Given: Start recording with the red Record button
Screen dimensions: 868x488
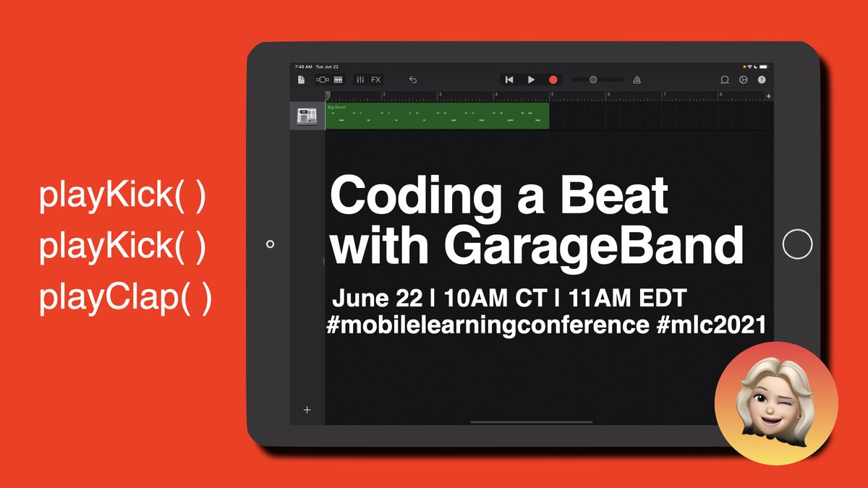Looking at the screenshot, I should point(553,80).
